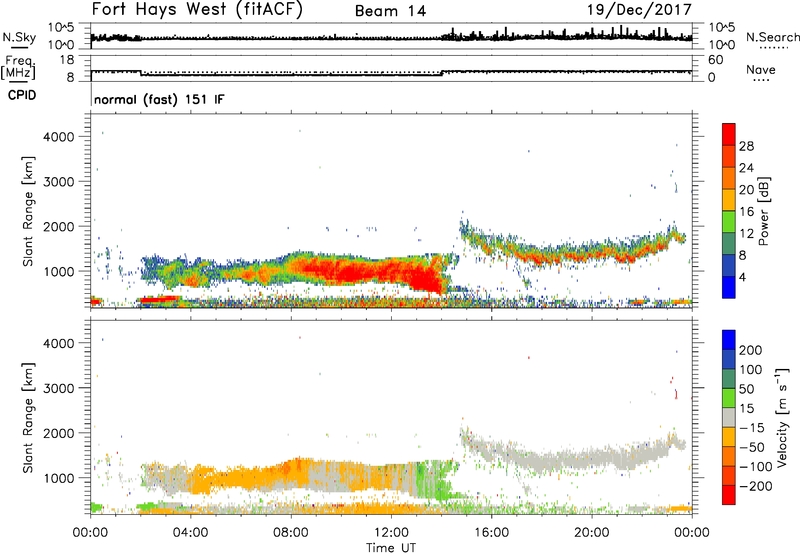Click the 'Beam 14' label
This screenshot has height=554, width=800.
(x=390, y=11)
